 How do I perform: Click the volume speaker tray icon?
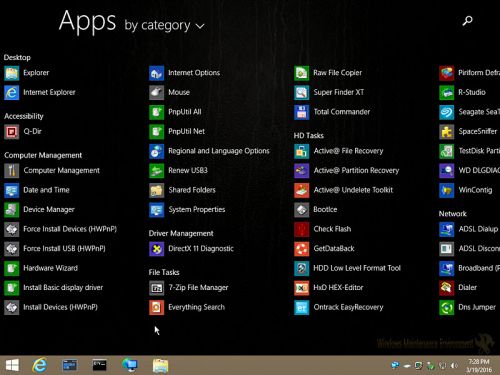(x=454, y=366)
